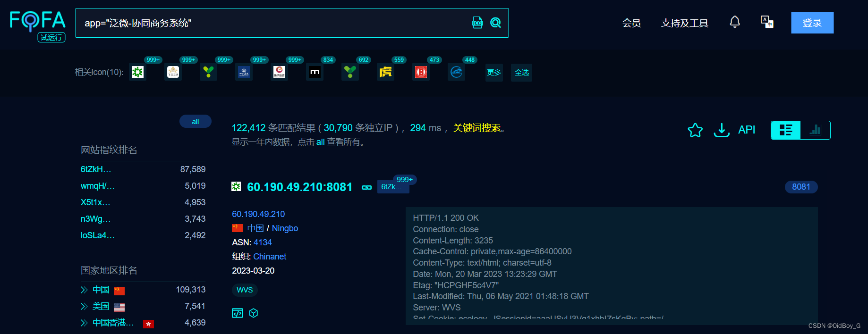Filter by fingerprint n3Wg...
This screenshot has height=334, width=868.
tap(96, 219)
